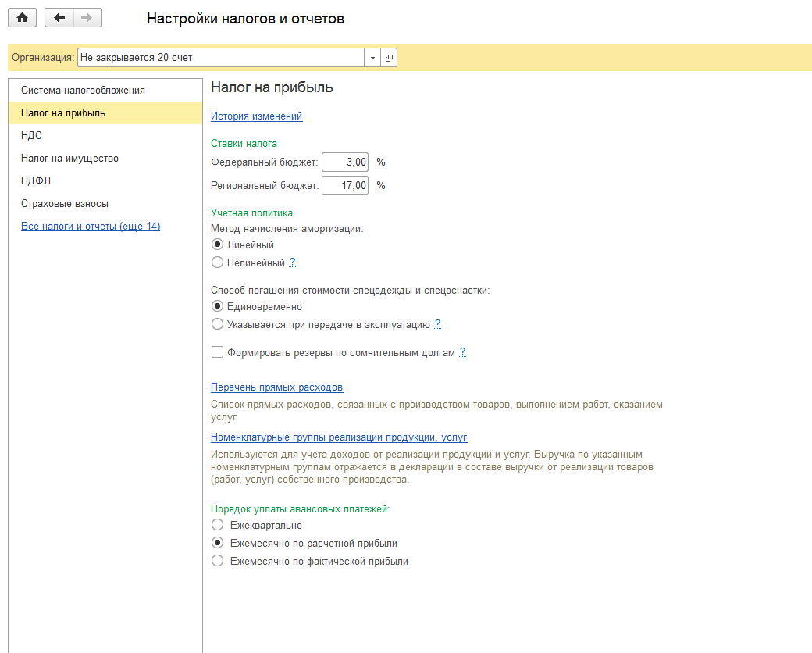Switch to Страховые взносы section

pos(65,203)
